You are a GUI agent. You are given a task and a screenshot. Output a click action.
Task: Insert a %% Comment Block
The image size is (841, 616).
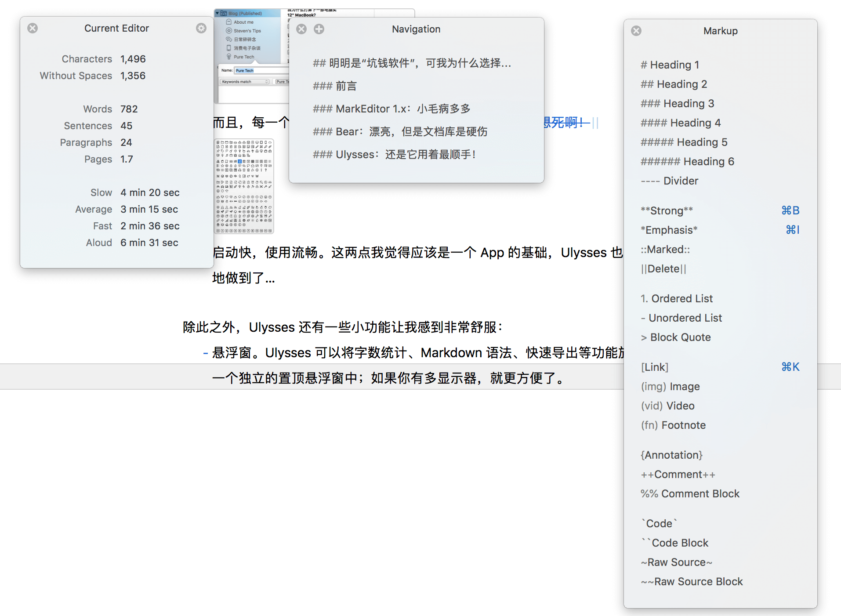690,494
